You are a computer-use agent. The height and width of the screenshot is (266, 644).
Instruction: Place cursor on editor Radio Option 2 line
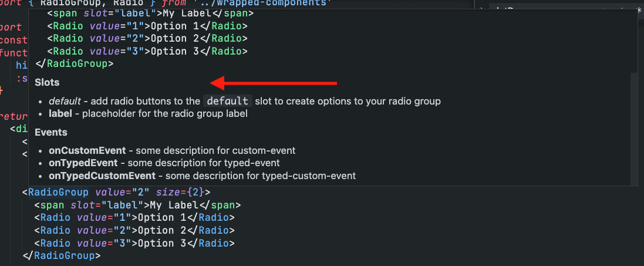(x=134, y=230)
